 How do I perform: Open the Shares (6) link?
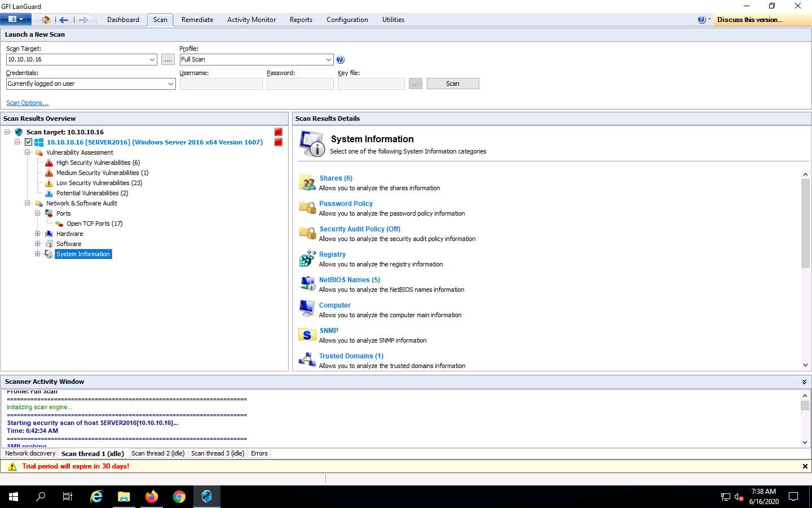[x=336, y=178]
